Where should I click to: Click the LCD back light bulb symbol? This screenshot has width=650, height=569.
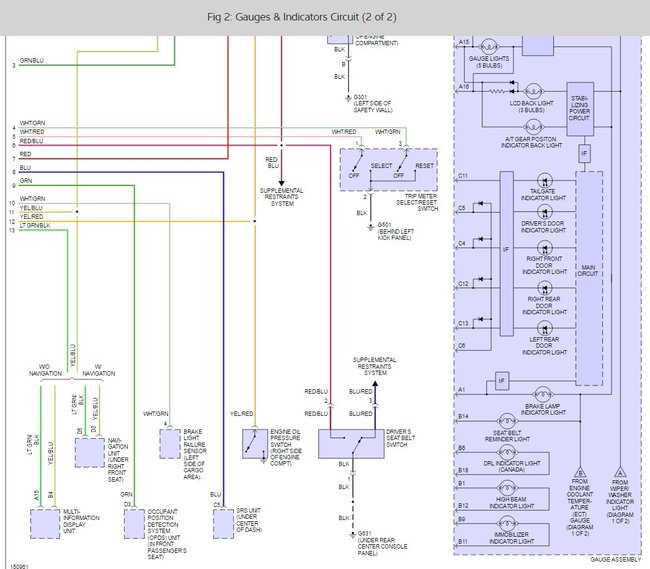pyautogui.click(x=534, y=91)
